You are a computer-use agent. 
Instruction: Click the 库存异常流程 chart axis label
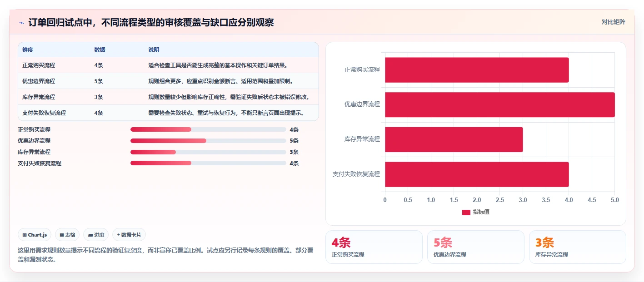(x=362, y=139)
